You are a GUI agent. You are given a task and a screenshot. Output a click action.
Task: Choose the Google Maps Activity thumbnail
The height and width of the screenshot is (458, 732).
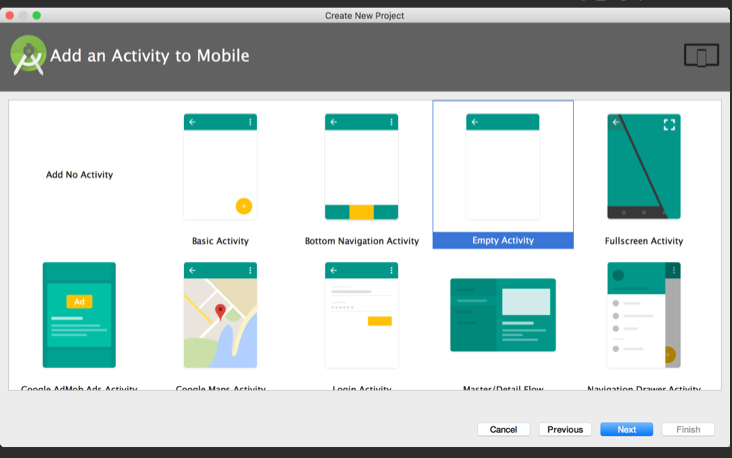click(220, 315)
